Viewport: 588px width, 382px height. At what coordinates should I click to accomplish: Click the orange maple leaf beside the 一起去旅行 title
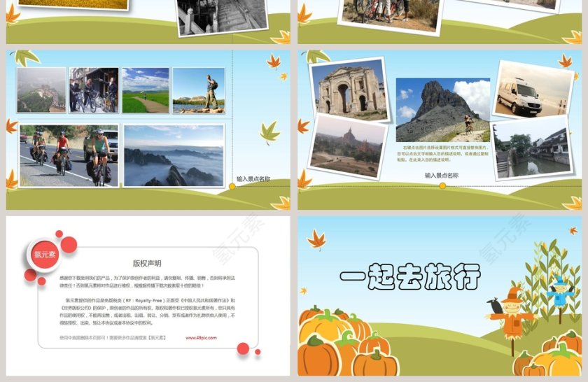tap(317, 240)
